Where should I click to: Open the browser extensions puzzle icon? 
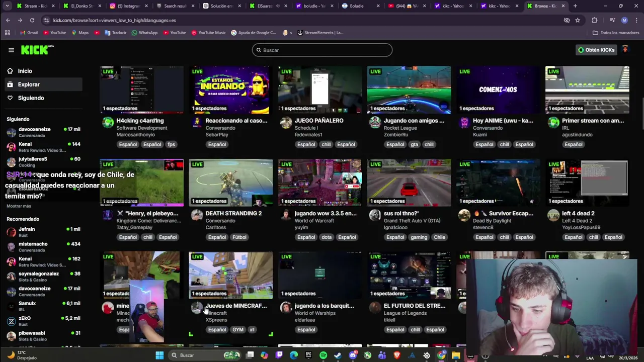coord(595,20)
